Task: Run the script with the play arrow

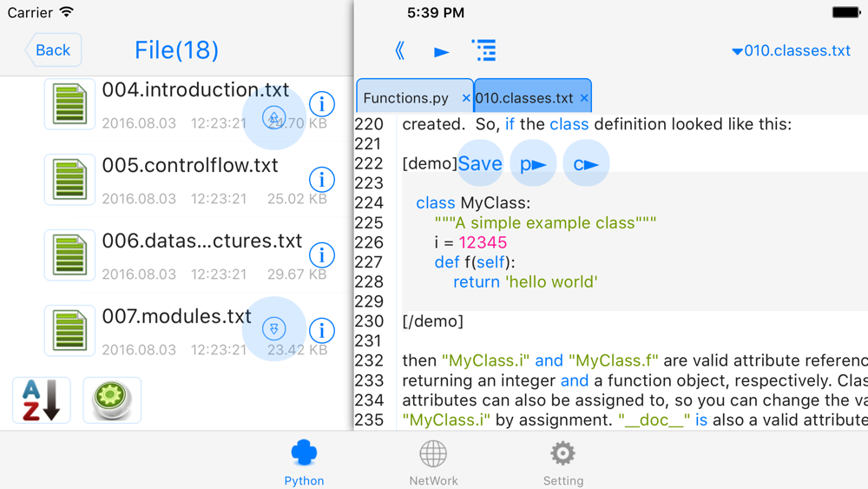Action: (441, 52)
